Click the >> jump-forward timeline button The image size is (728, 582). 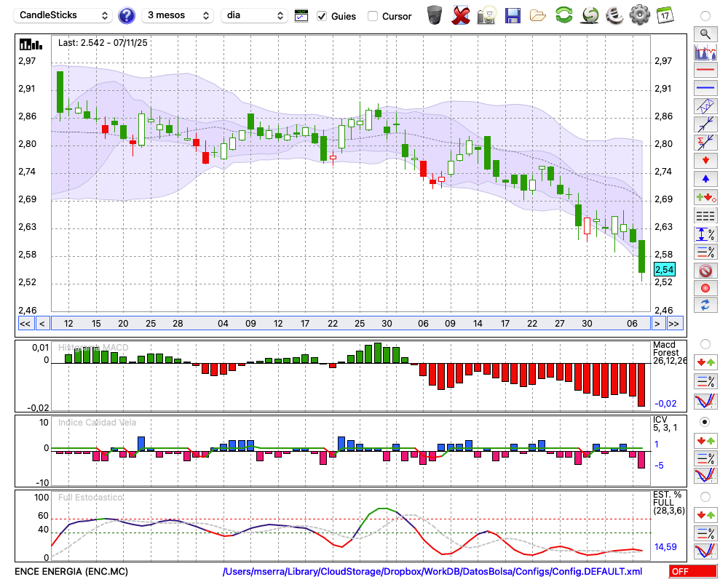(675, 324)
